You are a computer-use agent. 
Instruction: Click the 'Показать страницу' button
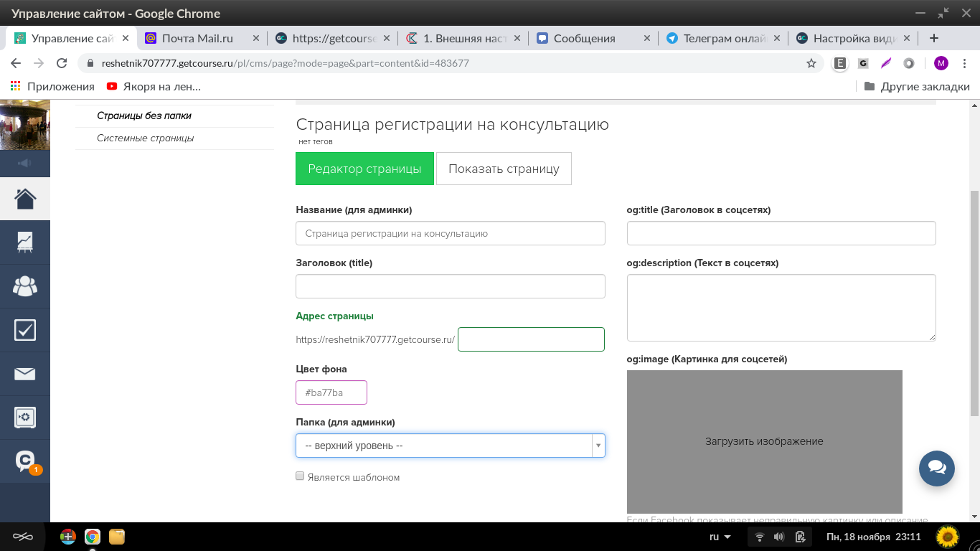coord(504,169)
